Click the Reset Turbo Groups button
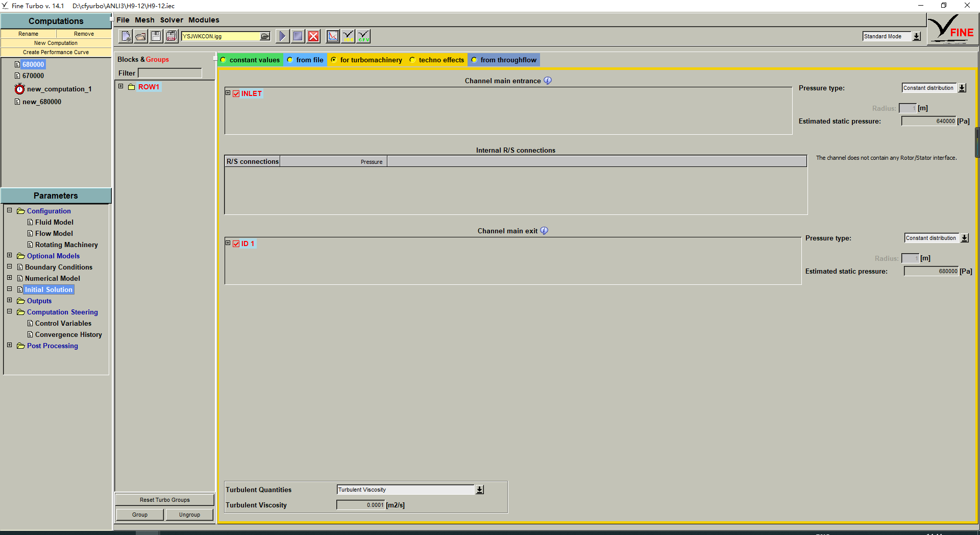Screen dimensions: 980x535 point(164,500)
